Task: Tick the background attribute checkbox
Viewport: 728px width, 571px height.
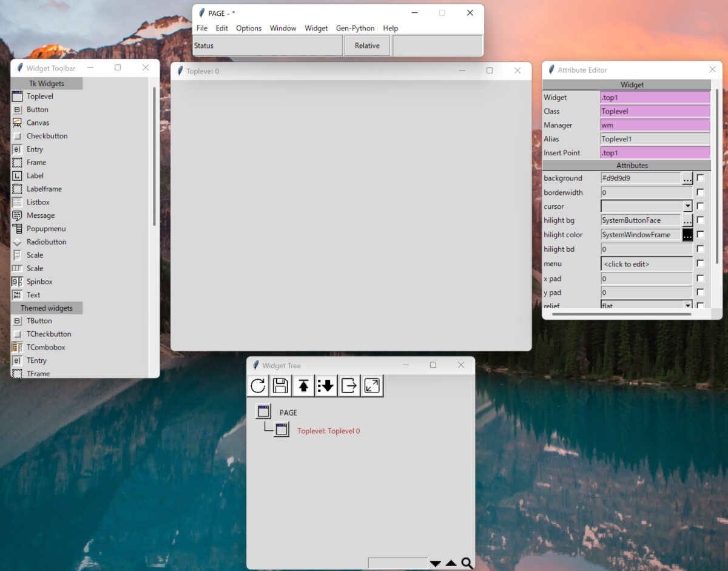Action: tap(701, 178)
